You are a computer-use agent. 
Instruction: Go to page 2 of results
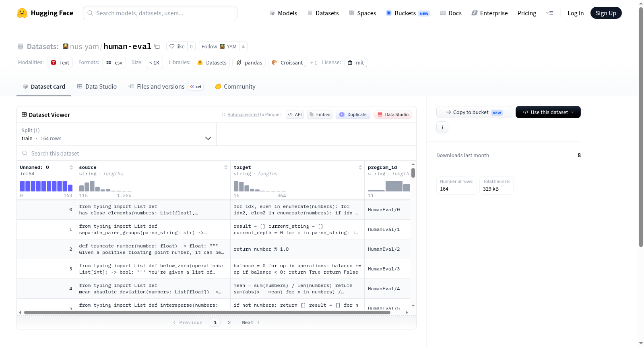coord(229,322)
